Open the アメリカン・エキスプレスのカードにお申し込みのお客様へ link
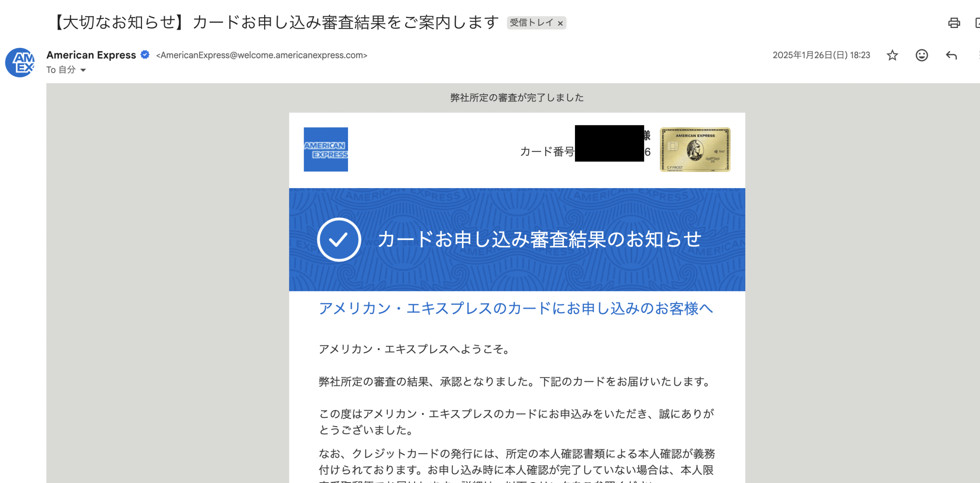980x483 pixels. click(x=516, y=309)
